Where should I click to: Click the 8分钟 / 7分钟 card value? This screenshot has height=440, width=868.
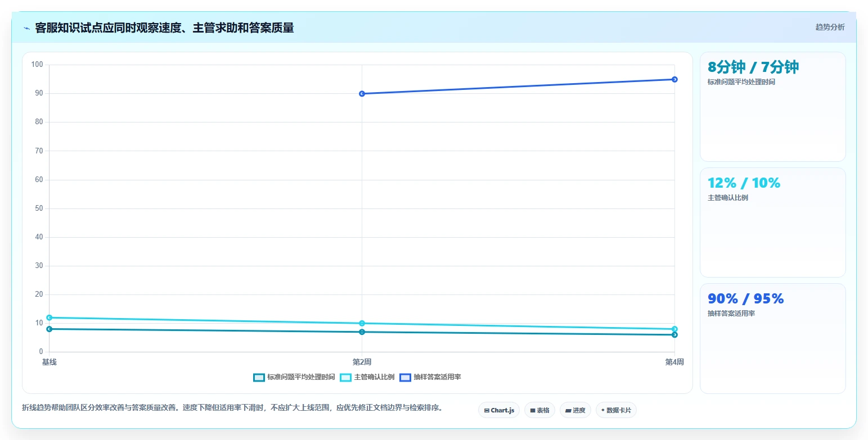(x=753, y=67)
